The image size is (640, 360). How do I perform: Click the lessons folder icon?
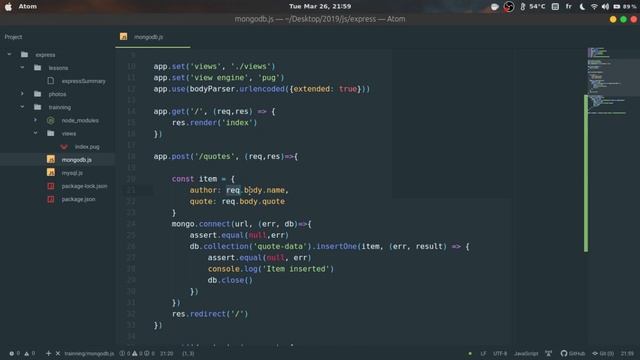38,68
